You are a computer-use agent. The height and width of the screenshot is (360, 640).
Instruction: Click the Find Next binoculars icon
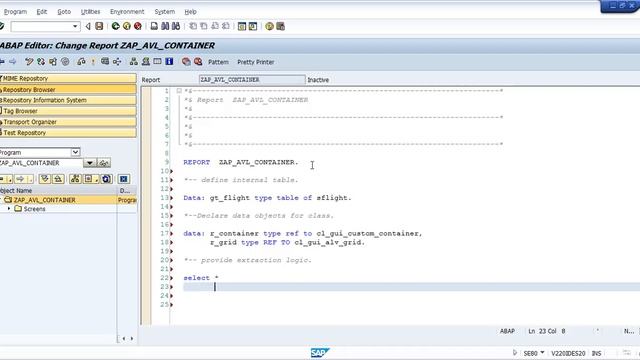click(x=176, y=26)
